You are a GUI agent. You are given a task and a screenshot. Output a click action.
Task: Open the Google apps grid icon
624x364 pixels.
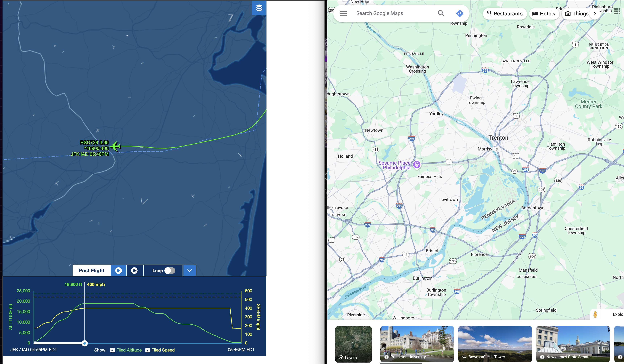(x=617, y=11)
